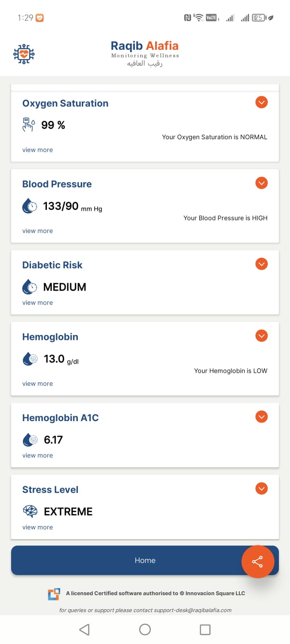
Task: Expand the Hemoglobin A1C card chevron
Action: pyautogui.click(x=261, y=417)
